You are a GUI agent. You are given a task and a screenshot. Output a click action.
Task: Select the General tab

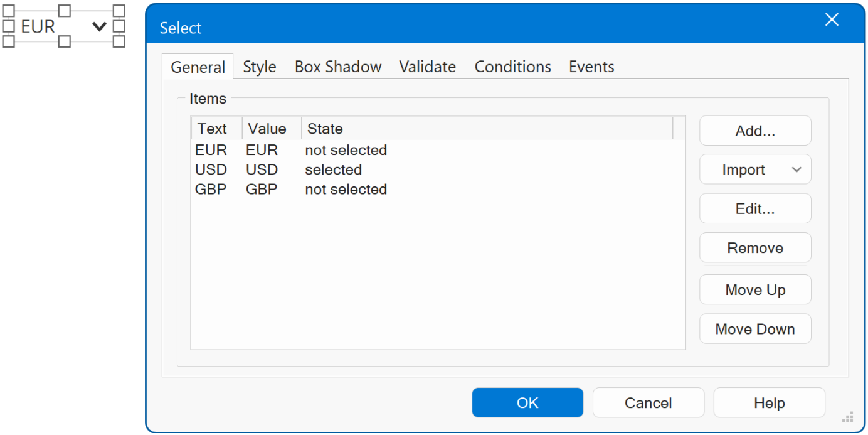[198, 67]
